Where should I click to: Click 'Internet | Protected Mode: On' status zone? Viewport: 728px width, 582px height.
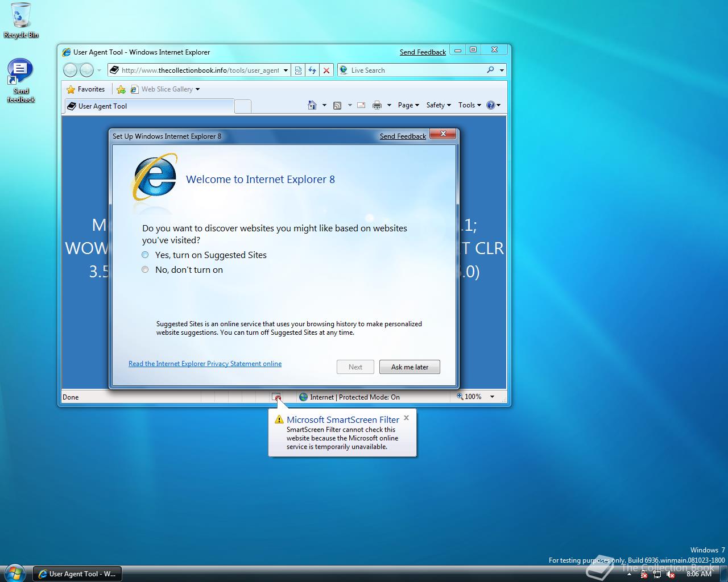tap(349, 397)
